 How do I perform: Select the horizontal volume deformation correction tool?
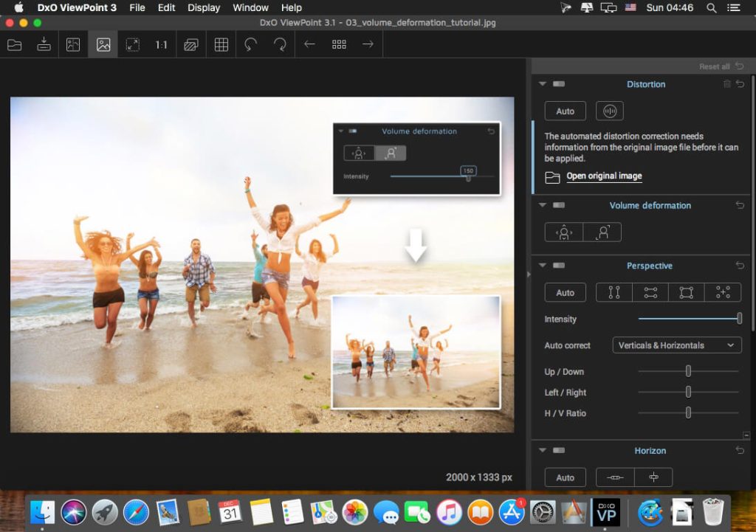(x=563, y=232)
